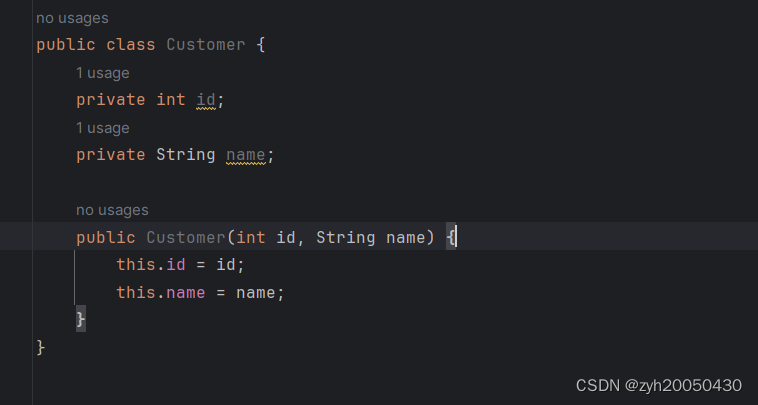Click the 'private' keyword before 'int id'
Image resolution: width=758 pixels, height=405 pixels.
click(111, 100)
